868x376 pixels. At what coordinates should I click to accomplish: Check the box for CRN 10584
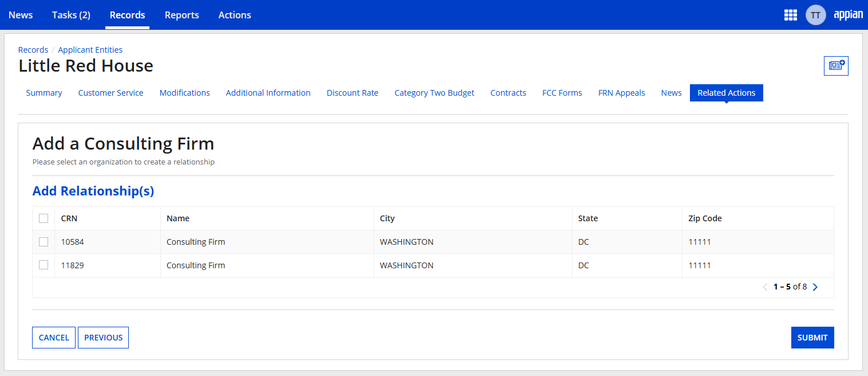pyautogui.click(x=44, y=242)
